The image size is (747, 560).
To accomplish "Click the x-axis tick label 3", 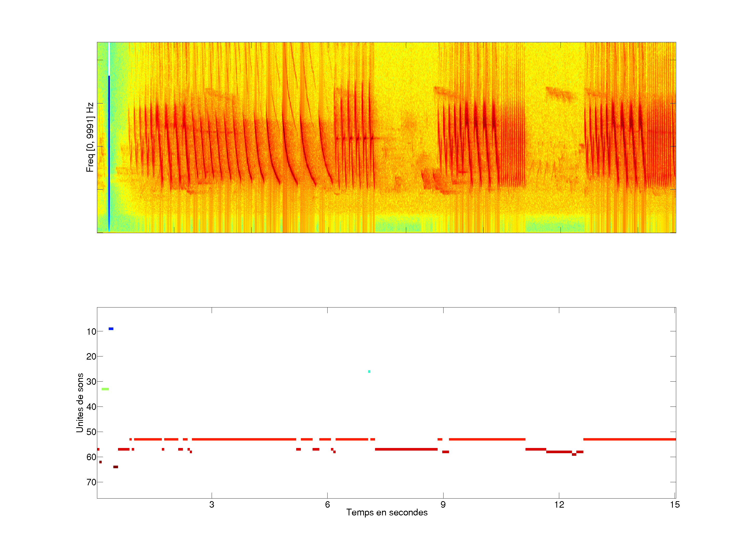I will pyautogui.click(x=211, y=505).
